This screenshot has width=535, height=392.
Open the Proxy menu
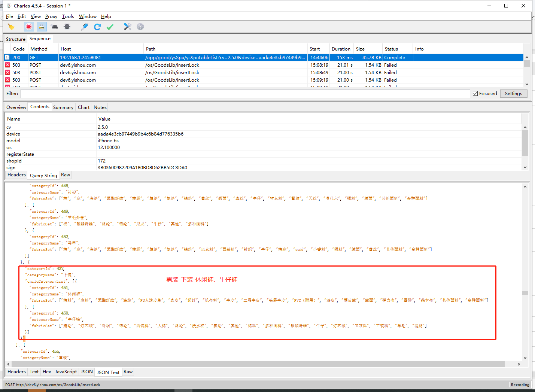(x=51, y=16)
